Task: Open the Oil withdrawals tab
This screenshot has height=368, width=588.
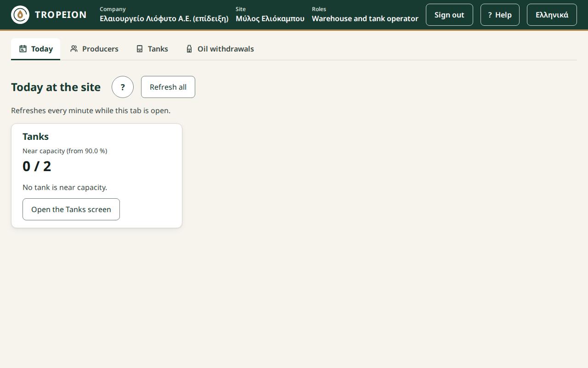Action: click(x=220, y=49)
